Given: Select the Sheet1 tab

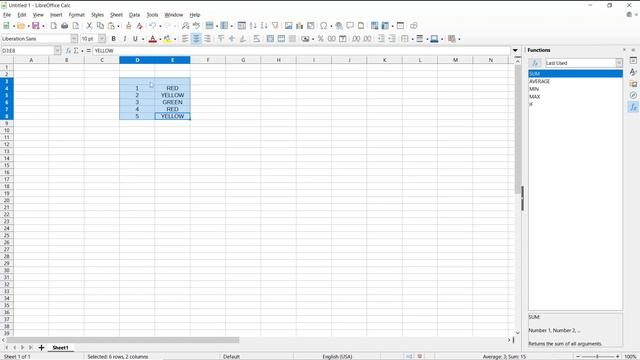Looking at the screenshot, I should (60, 348).
